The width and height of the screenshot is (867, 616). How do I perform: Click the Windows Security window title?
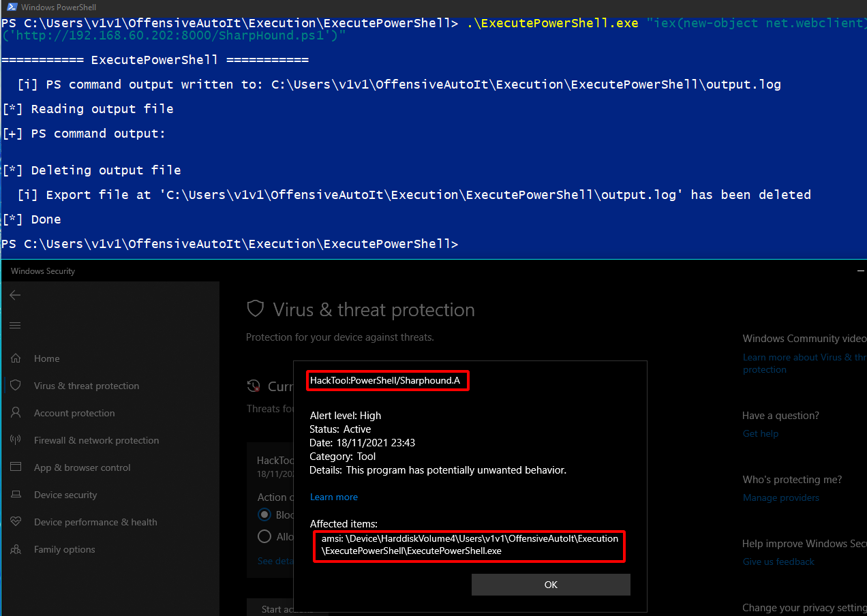tap(43, 271)
